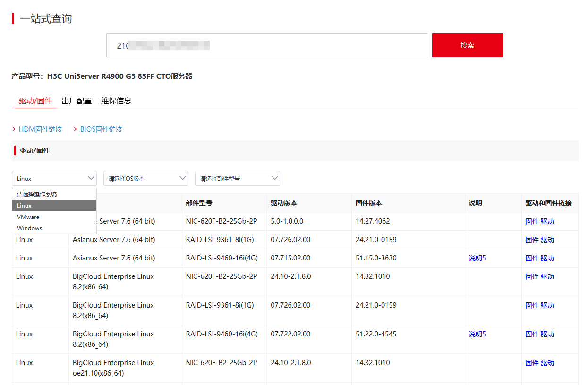
Task: Choose VMware from the OS dropdown list
Action: point(28,217)
